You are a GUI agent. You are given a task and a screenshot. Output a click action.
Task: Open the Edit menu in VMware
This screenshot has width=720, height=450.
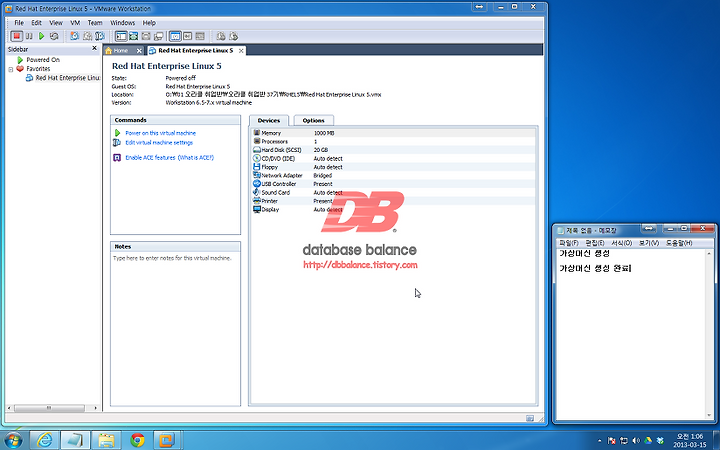36,22
